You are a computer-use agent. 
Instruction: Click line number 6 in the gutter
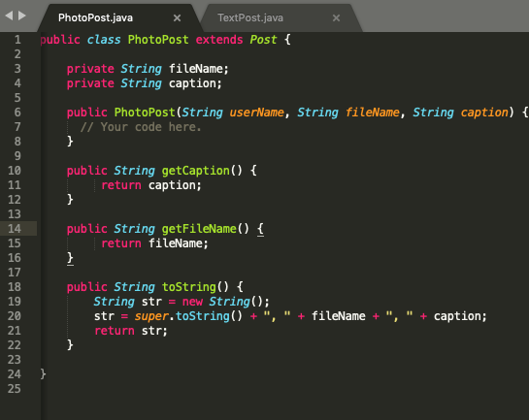coord(17,113)
